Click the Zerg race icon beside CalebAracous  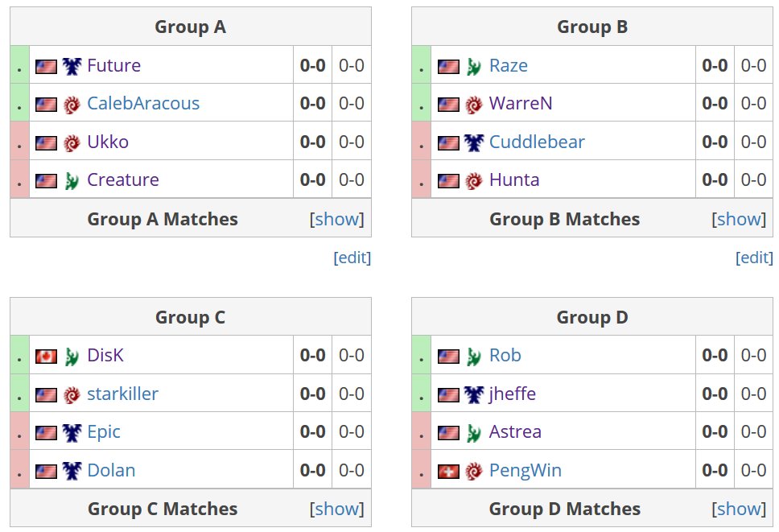72,105
